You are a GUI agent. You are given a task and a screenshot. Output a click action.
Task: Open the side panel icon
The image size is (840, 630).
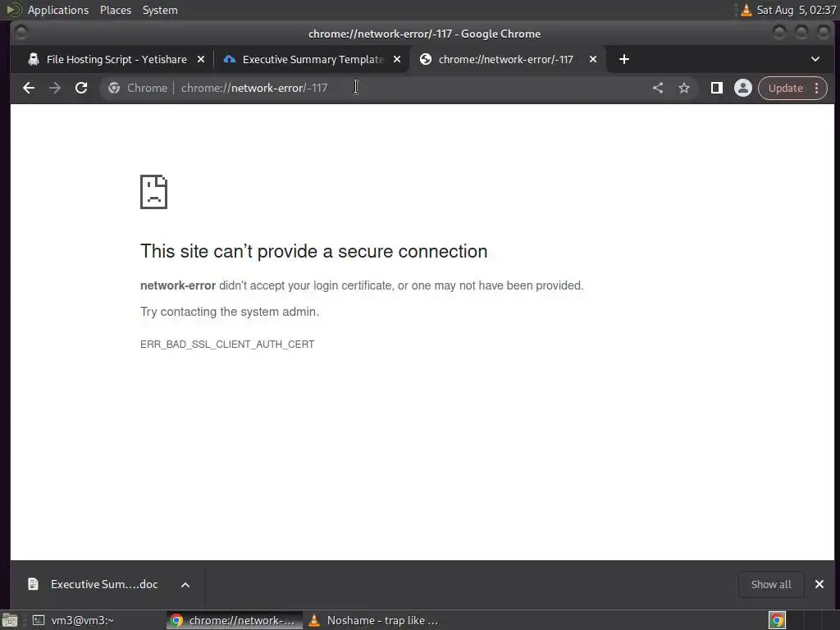pyautogui.click(x=716, y=88)
